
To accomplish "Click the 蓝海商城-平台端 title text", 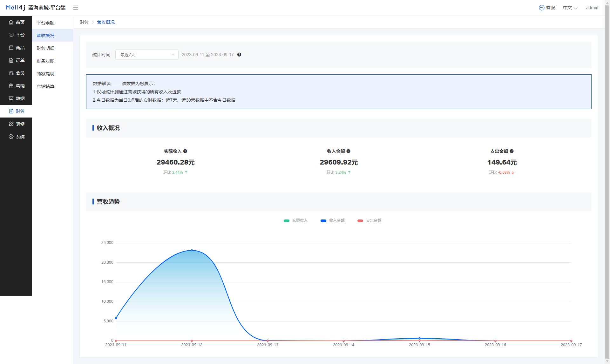I will click(x=47, y=8).
